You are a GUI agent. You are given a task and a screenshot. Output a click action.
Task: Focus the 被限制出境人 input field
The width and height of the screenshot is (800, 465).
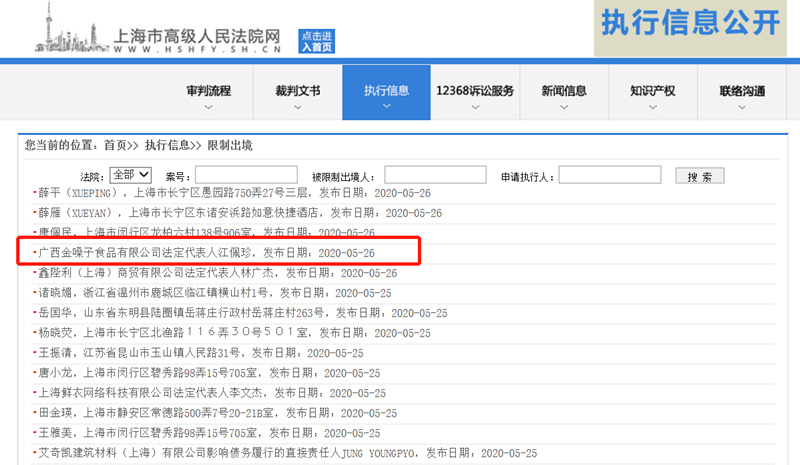point(435,175)
